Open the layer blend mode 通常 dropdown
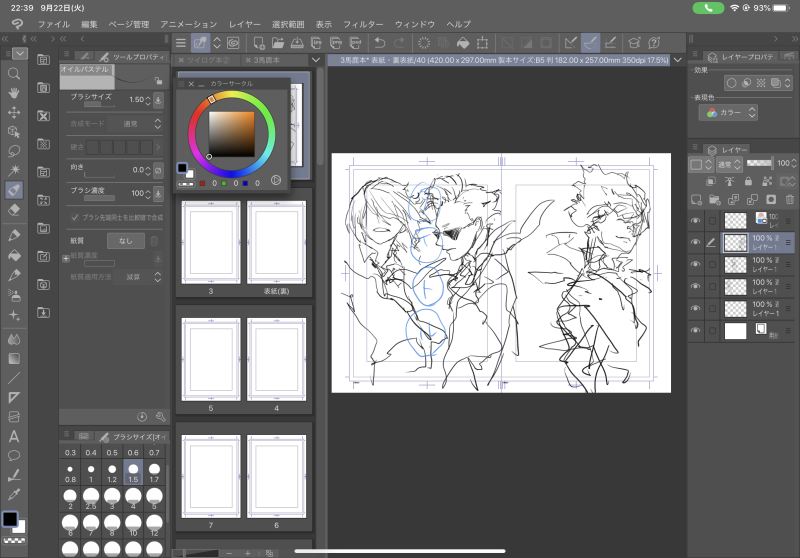The height and width of the screenshot is (558, 800). point(729,164)
